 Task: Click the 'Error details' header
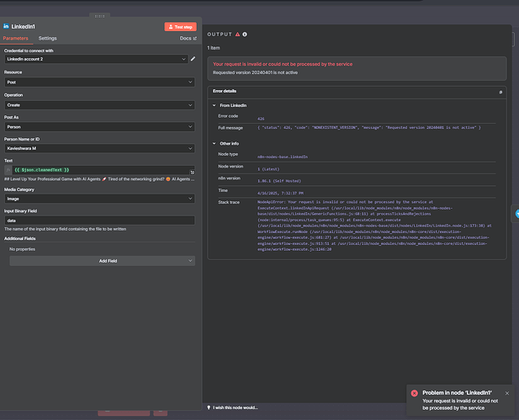coord(225,91)
